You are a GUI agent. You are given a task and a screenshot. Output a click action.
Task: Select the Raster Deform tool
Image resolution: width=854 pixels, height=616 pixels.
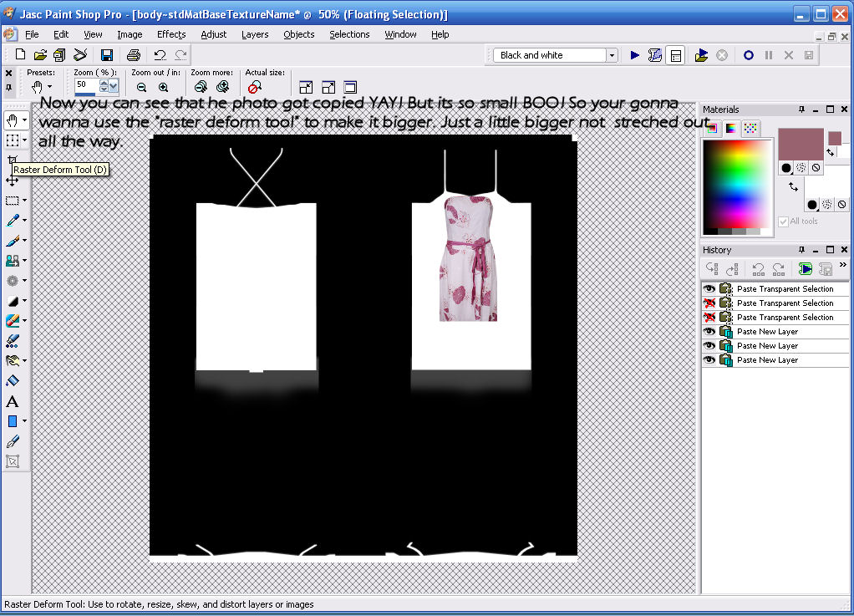click(12, 160)
